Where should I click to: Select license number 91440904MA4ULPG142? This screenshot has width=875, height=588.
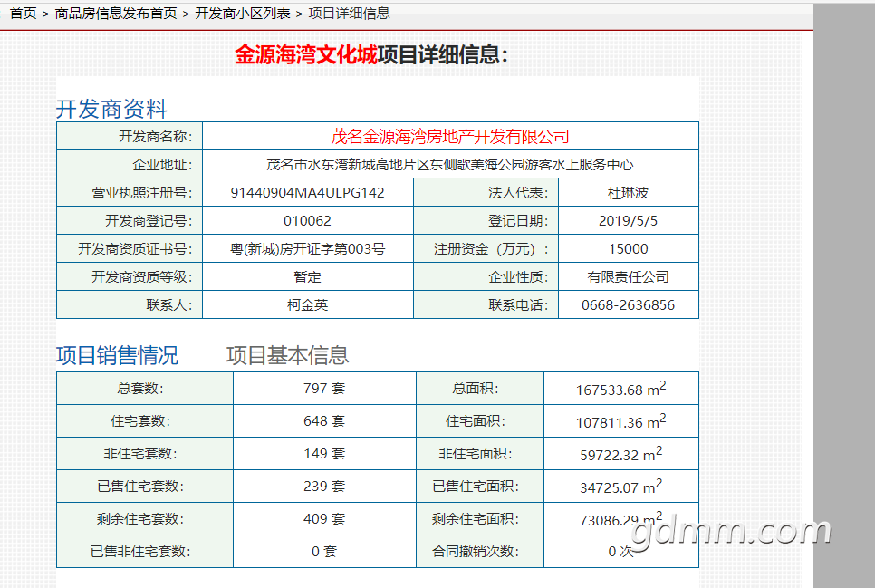pyautogui.click(x=307, y=193)
